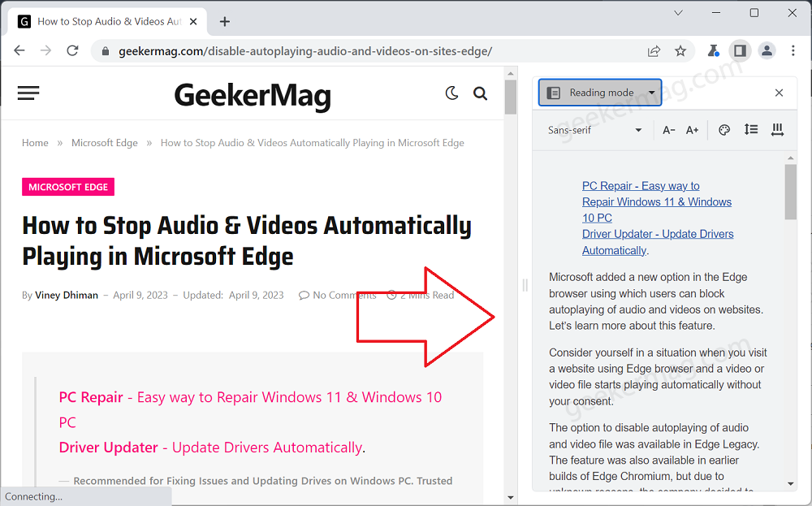Click the GeekerMag site logo
This screenshot has height=506, width=812.
point(253,97)
